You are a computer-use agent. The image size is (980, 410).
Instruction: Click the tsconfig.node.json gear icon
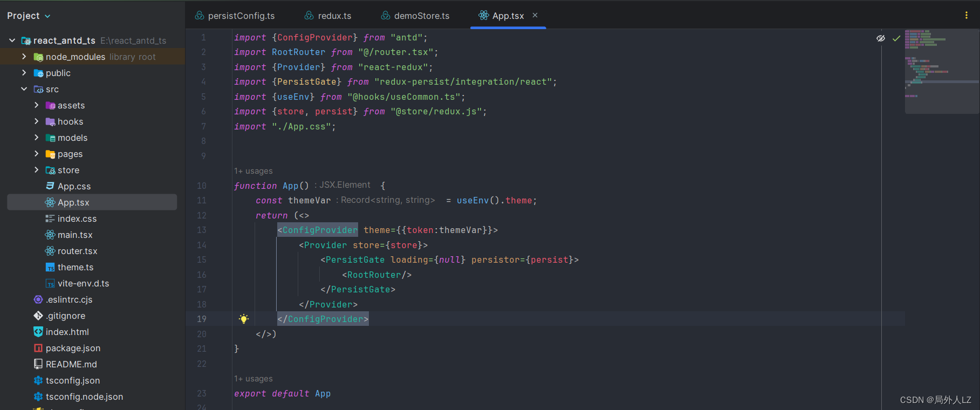click(38, 397)
